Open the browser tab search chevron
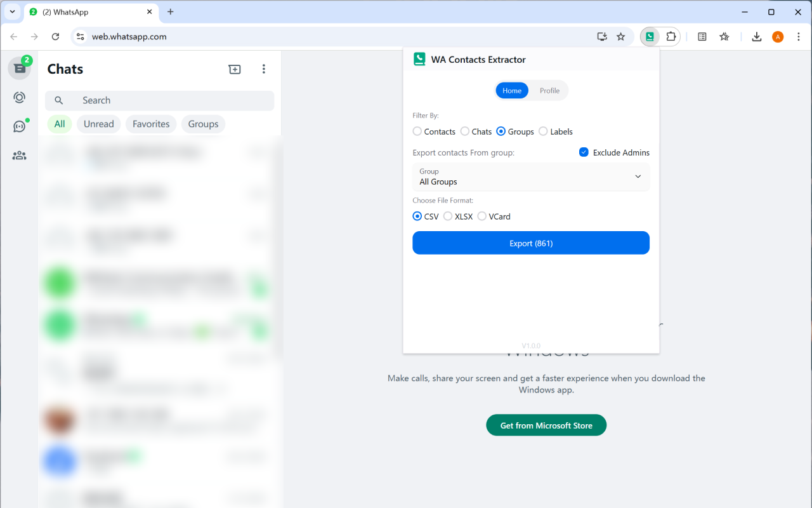Viewport: 812px width, 508px height. 11,11
